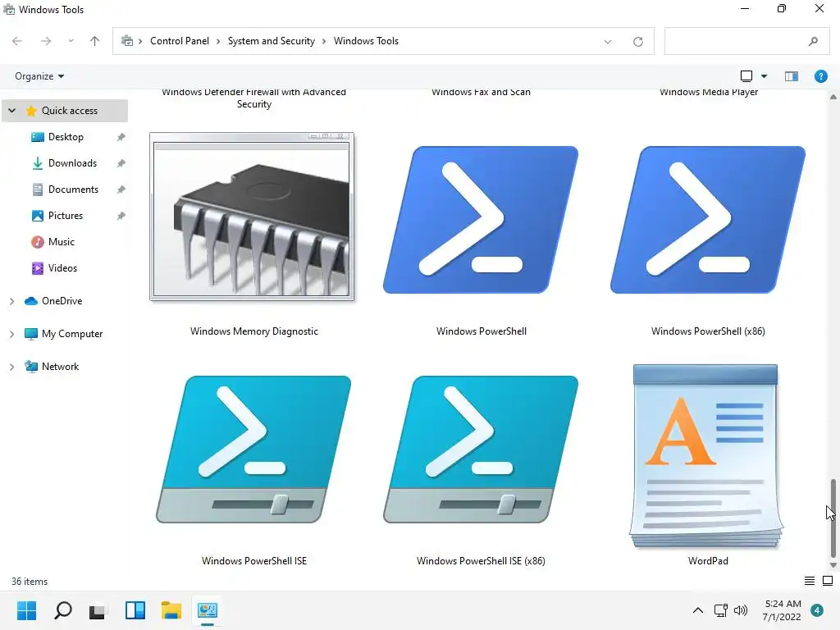Open the Windows Start button
The width and height of the screenshot is (840, 630).
click(x=26, y=610)
